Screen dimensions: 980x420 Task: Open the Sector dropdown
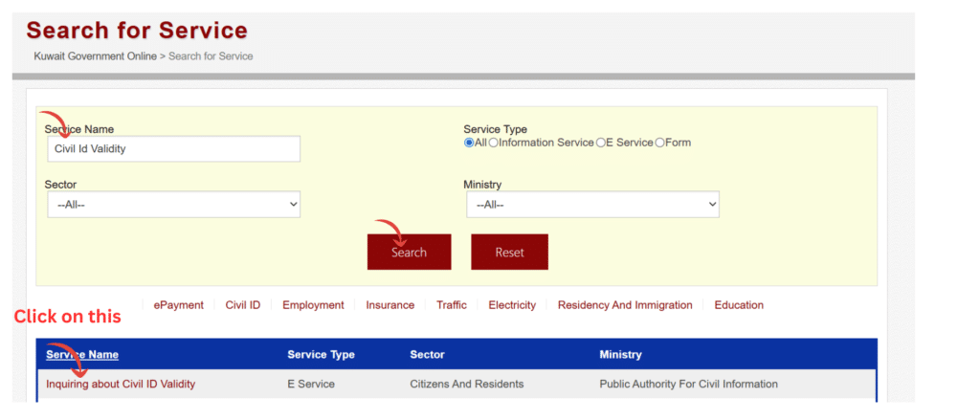point(174,205)
